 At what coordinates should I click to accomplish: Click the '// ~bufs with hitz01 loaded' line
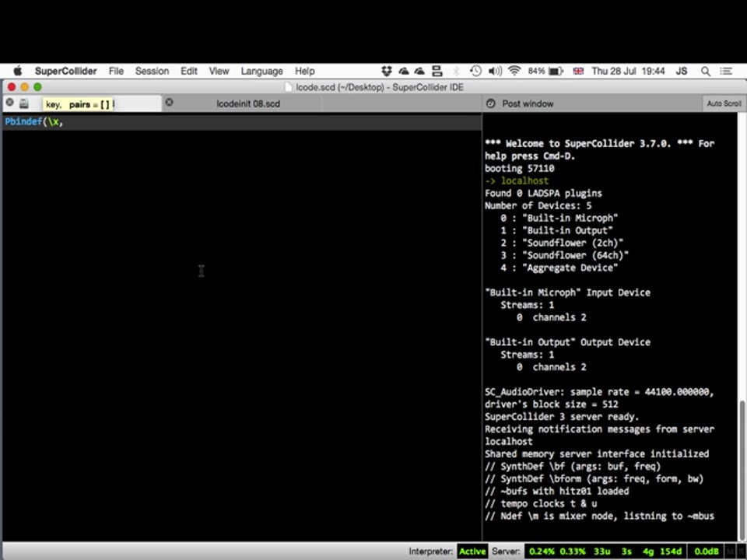point(557,492)
